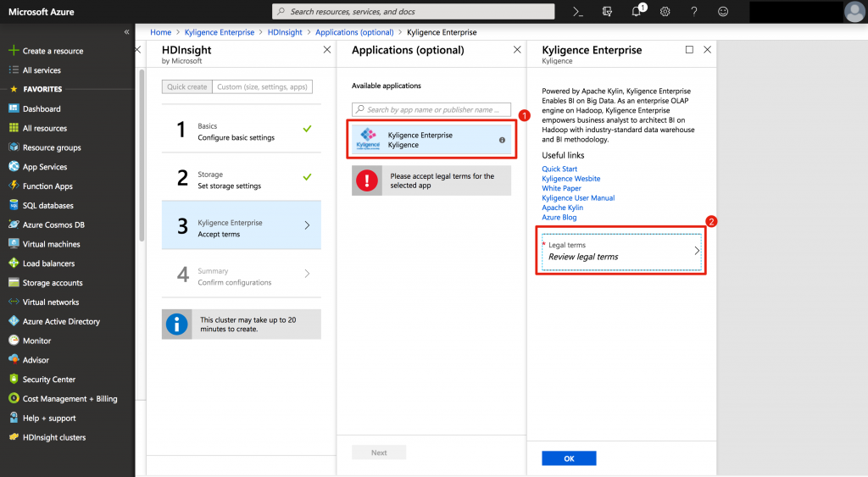
Task: Open notifications bell icon
Action: (637, 12)
